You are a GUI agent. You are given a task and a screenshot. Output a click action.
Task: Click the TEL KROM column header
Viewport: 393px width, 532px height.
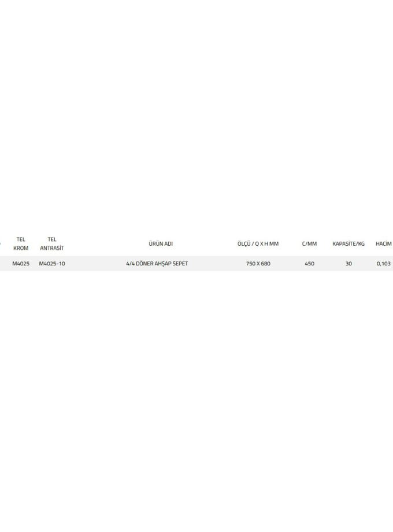point(21,243)
